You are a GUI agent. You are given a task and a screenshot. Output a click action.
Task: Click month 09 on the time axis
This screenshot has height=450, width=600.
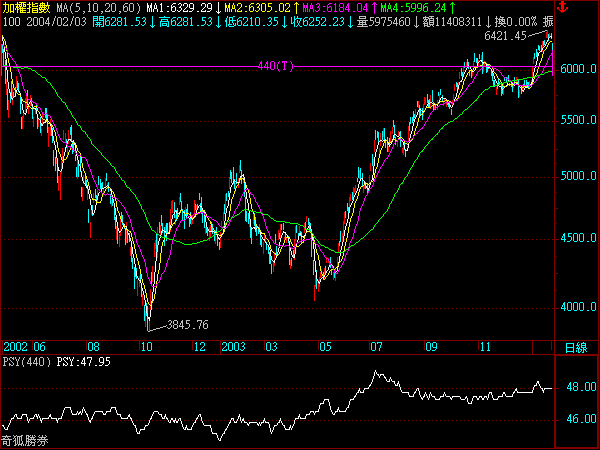431,347
